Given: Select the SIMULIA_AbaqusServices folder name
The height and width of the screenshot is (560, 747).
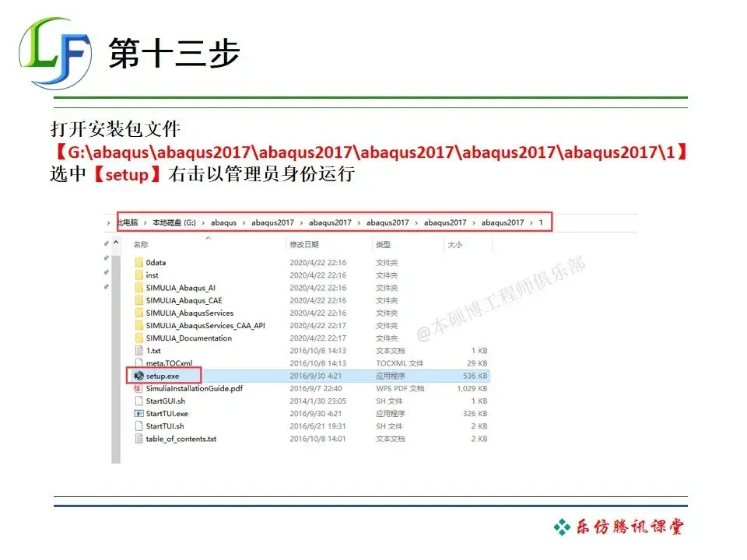Looking at the screenshot, I should coord(190,313).
